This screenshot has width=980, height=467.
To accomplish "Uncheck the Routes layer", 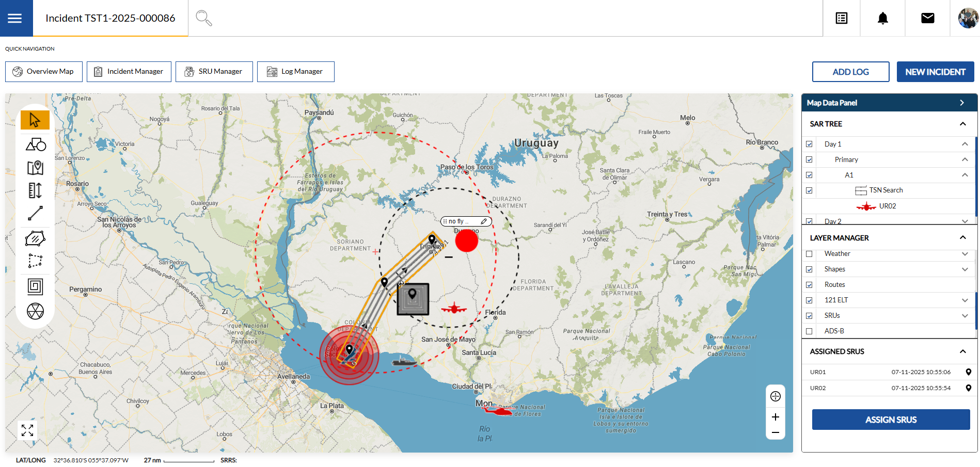I will point(809,285).
